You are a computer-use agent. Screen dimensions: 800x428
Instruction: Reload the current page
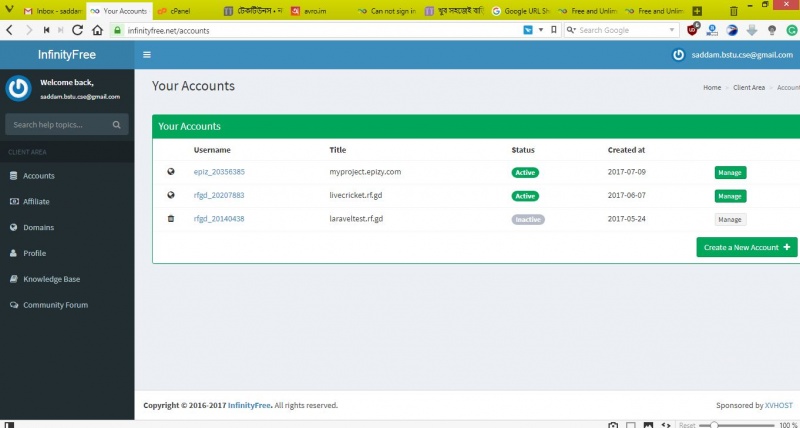pos(78,30)
